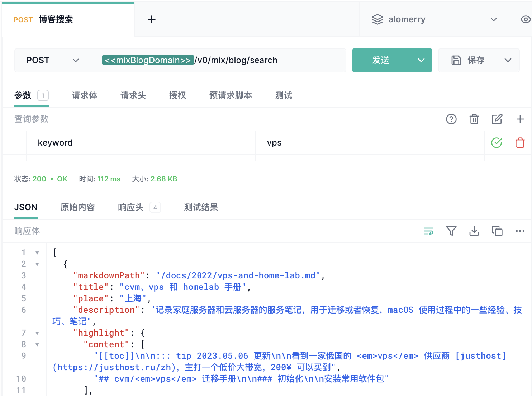The width and height of the screenshot is (532, 396).
Task: Click the "description" key in response
Action: click(x=106, y=310)
